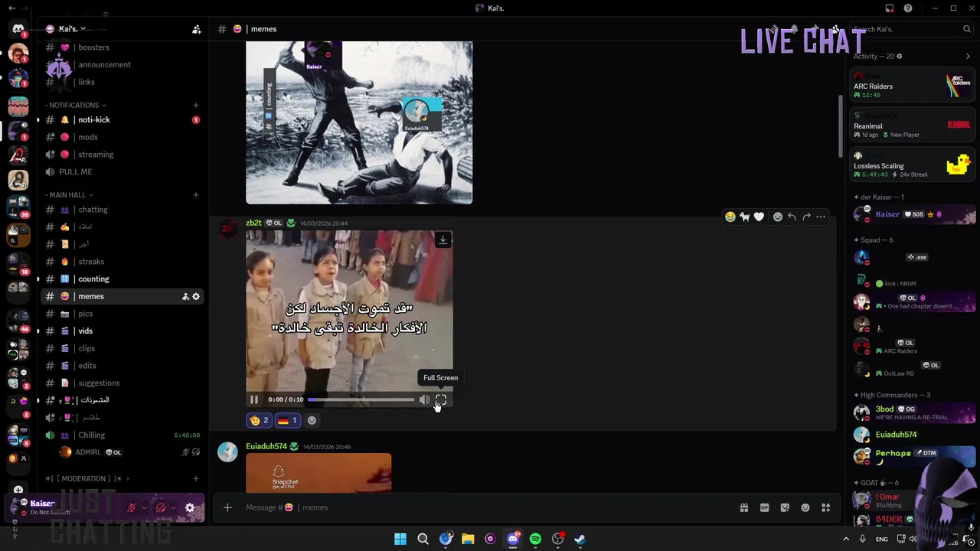Create channel in NOTIFICATIONS category

tap(196, 105)
